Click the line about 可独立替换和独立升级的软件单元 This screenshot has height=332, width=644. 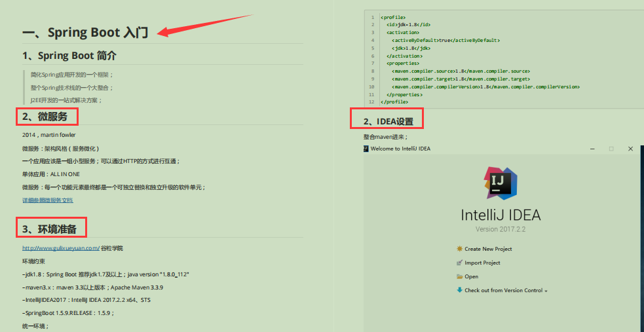coord(114,187)
